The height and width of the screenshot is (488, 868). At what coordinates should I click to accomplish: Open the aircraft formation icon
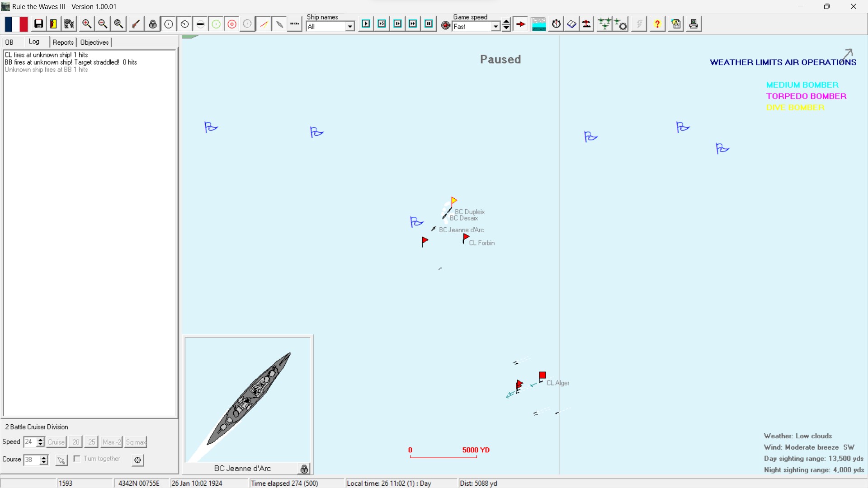click(x=604, y=24)
